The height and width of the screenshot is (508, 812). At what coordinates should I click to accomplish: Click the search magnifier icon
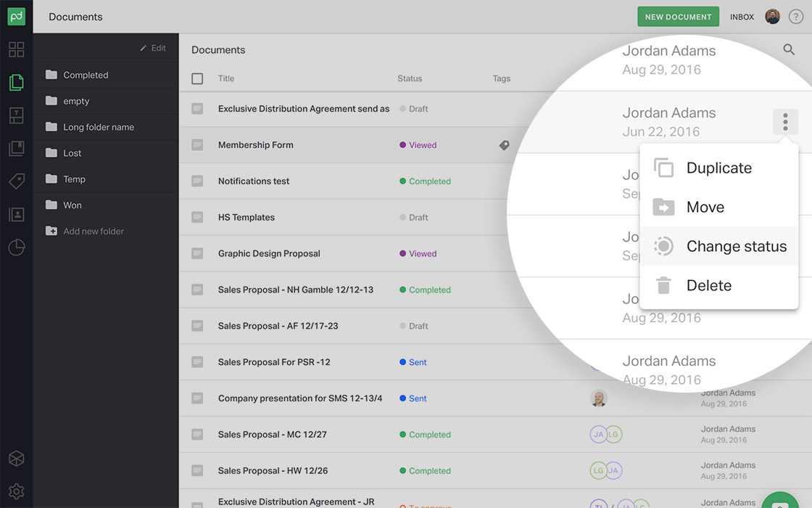pos(789,49)
